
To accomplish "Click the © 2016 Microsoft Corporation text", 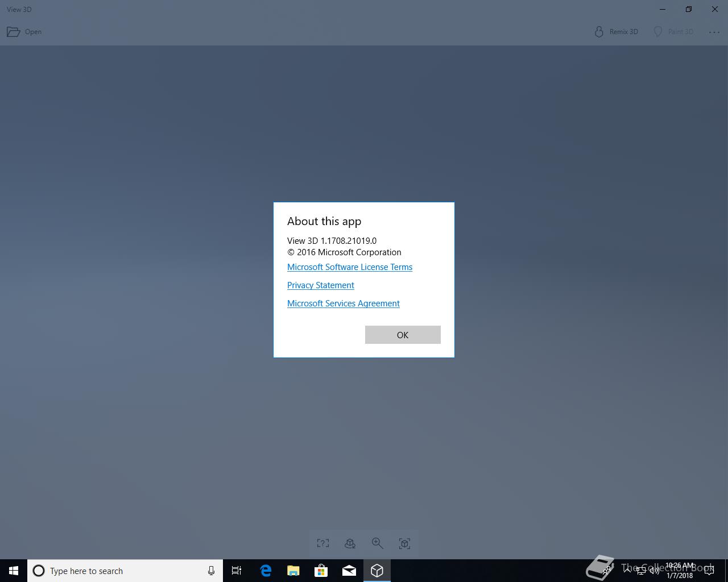I will [x=344, y=252].
